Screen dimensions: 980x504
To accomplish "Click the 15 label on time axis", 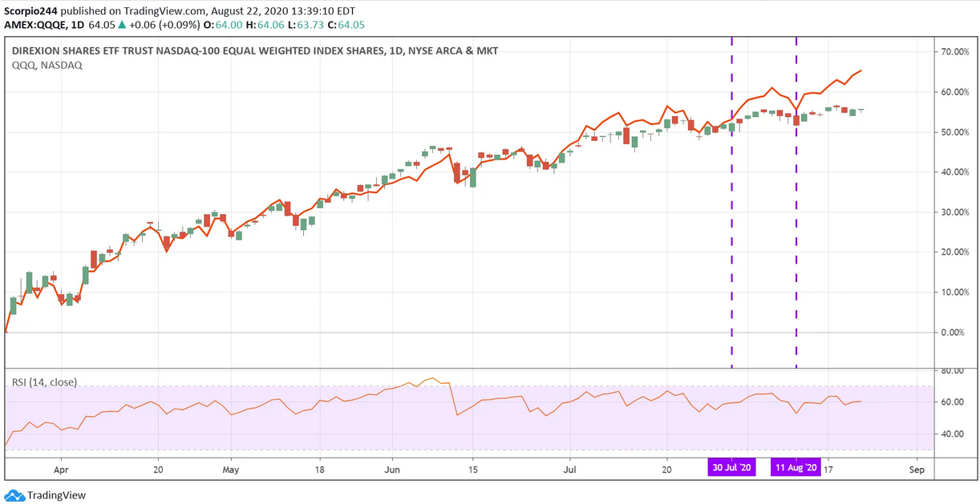I will [x=473, y=469].
